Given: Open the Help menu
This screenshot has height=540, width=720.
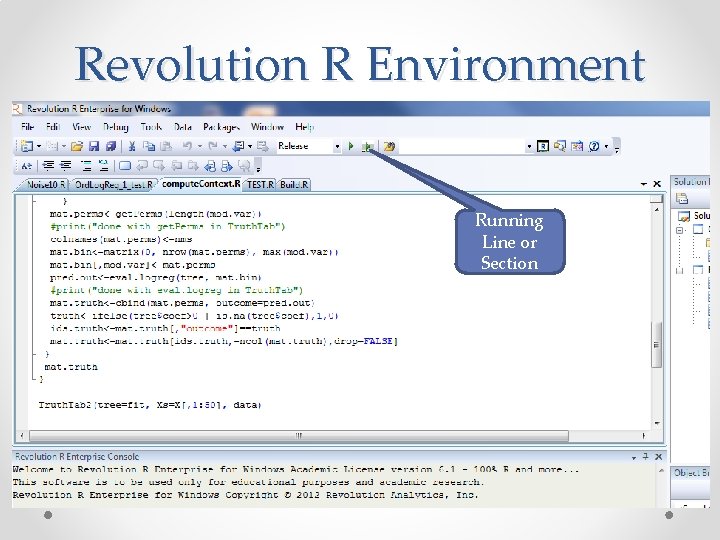Looking at the screenshot, I should tap(304, 127).
